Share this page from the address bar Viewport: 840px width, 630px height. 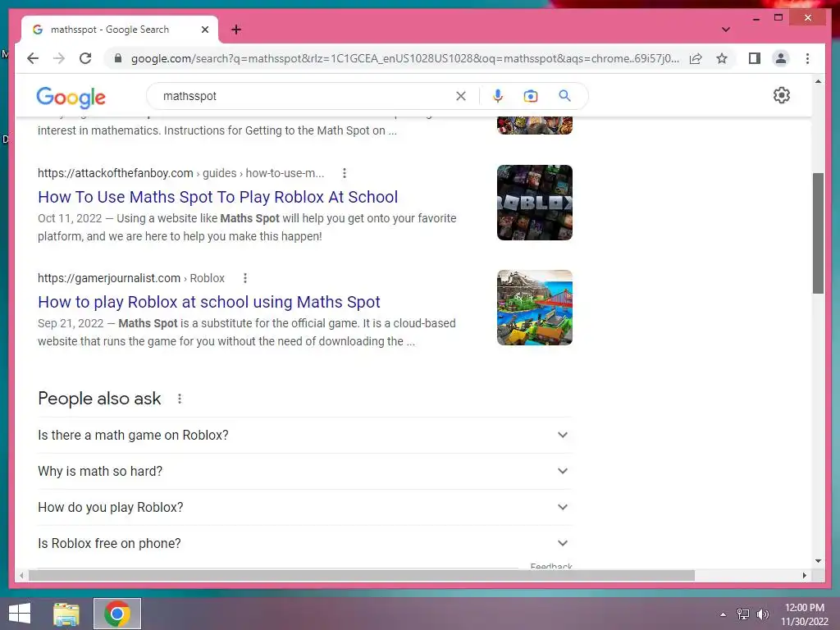[x=696, y=58]
